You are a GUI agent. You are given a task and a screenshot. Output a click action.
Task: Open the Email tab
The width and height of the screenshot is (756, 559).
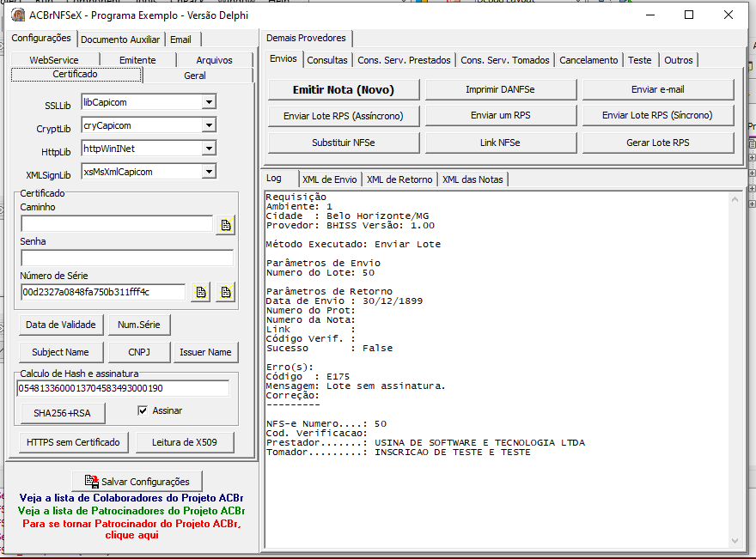point(180,39)
